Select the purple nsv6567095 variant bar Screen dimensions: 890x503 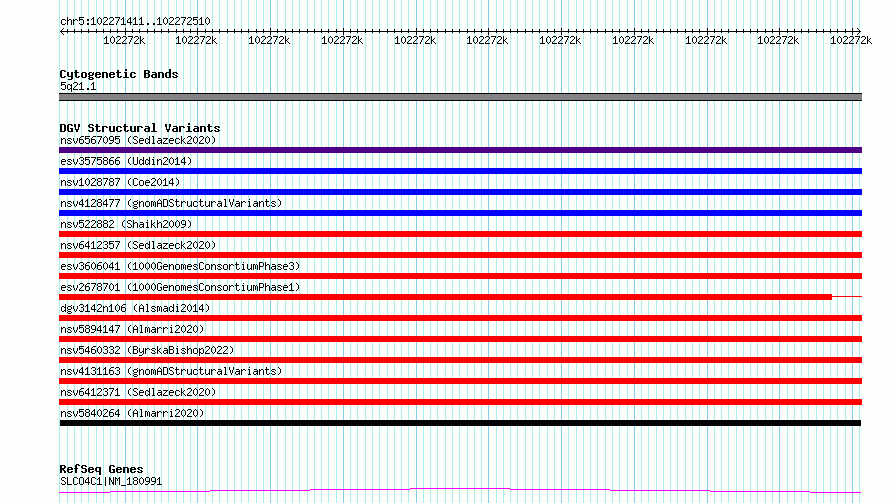[x=460, y=150]
